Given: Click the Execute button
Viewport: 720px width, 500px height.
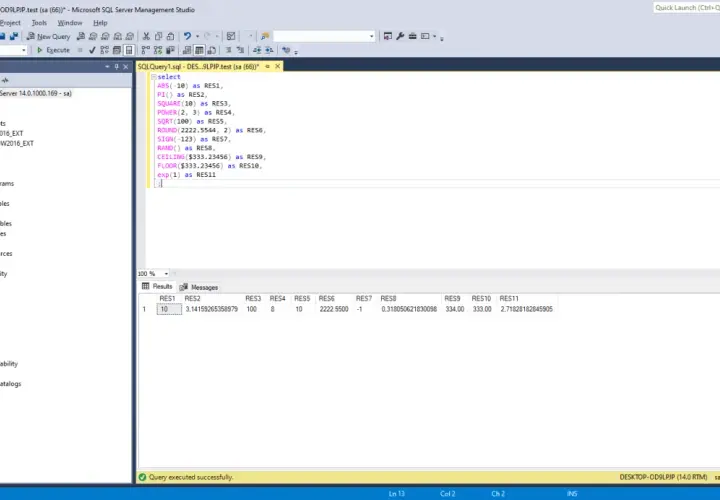Looking at the screenshot, I should tap(53, 50).
